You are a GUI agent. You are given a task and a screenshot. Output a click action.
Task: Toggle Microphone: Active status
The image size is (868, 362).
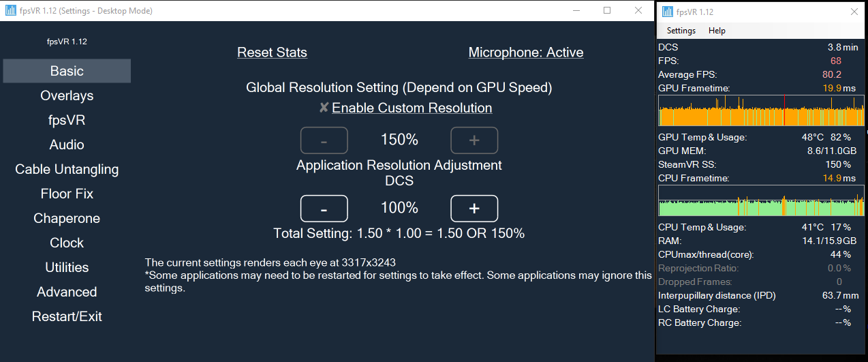pos(526,52)
